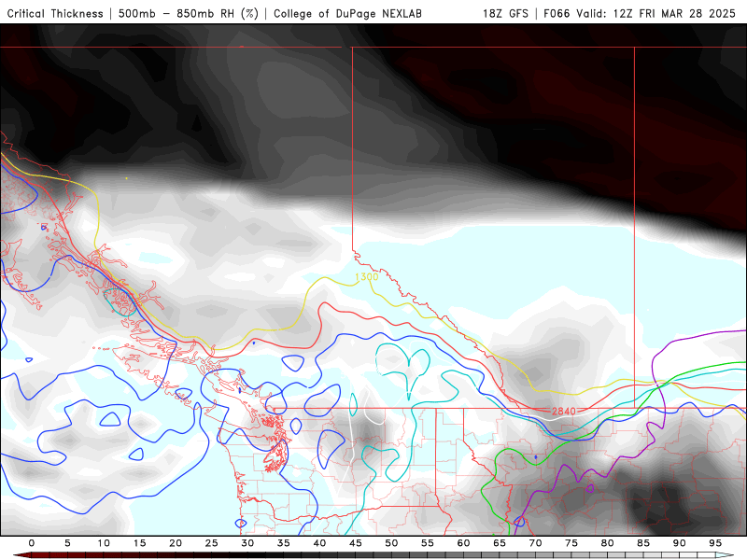Click the '50' value on the color scale
Image resolution: width=747 pixels, height=560 pixels.
coord(391,543)
